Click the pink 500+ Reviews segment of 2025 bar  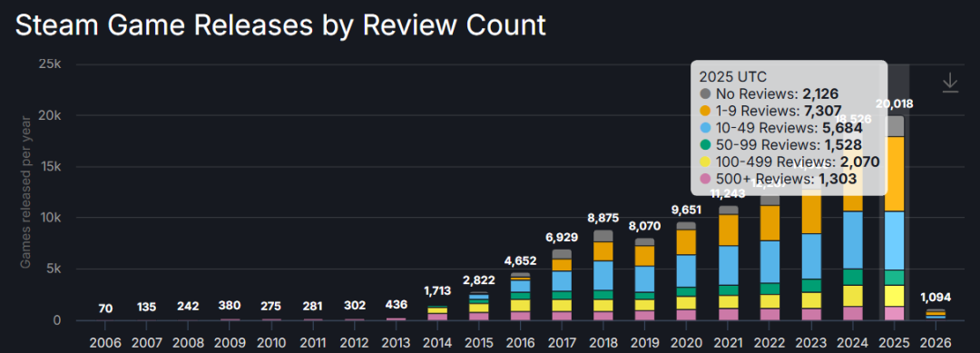895,314
